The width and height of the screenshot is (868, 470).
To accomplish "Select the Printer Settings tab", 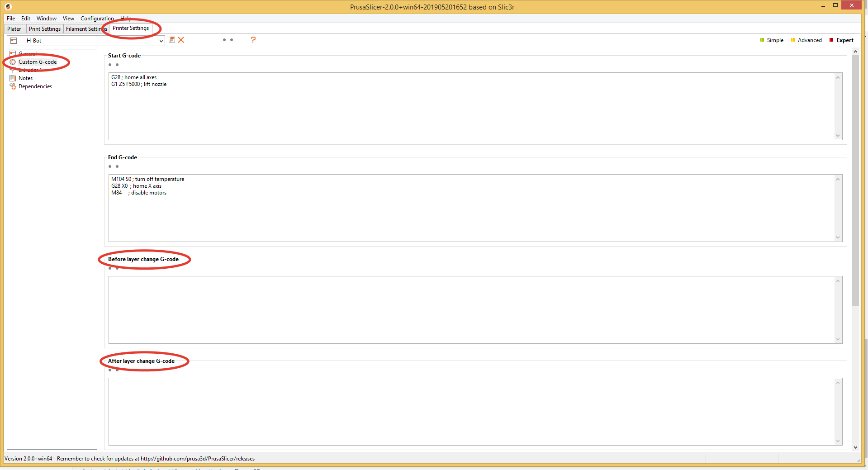I will pyautogui.click(x=131, y=28).
